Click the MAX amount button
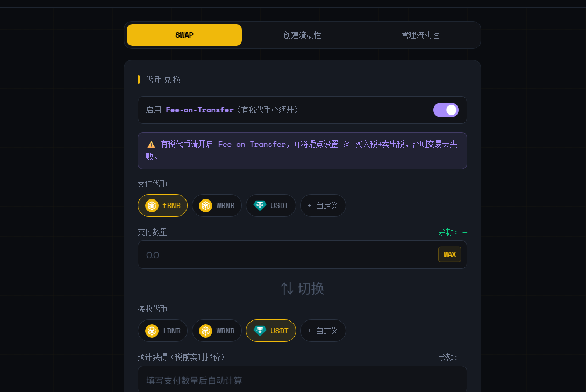The width and height of the screenshot is (586, 392). (449, 254)
